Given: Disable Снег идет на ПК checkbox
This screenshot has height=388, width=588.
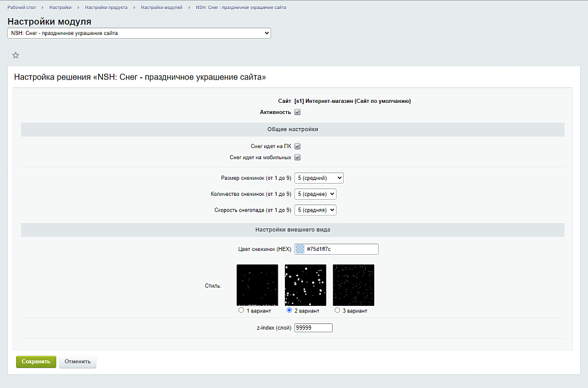Looking at the screenshot, I should (x=297, y=146).
